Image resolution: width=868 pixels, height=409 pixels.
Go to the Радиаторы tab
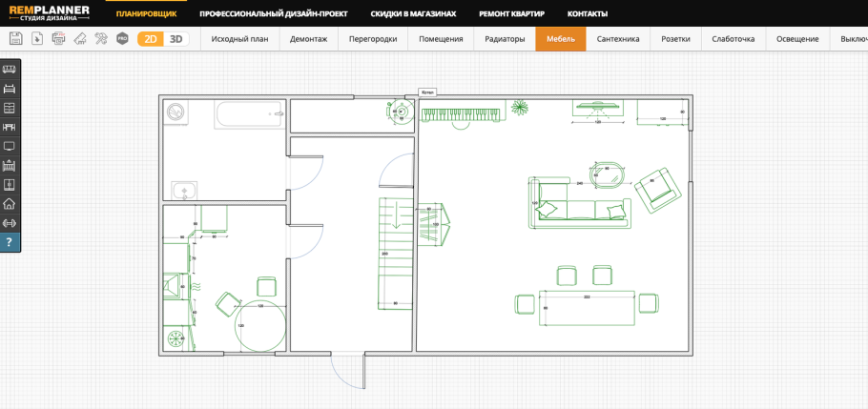click(x=505, y=39)
